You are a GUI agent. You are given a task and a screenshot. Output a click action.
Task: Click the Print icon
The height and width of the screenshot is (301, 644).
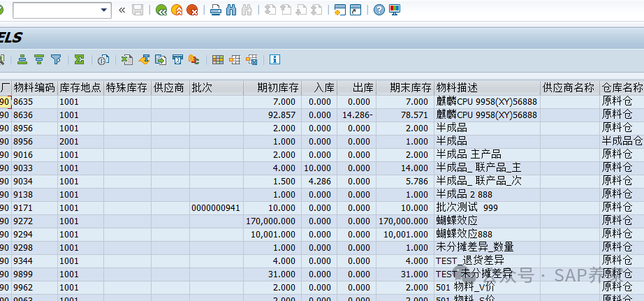pos(216,10)
